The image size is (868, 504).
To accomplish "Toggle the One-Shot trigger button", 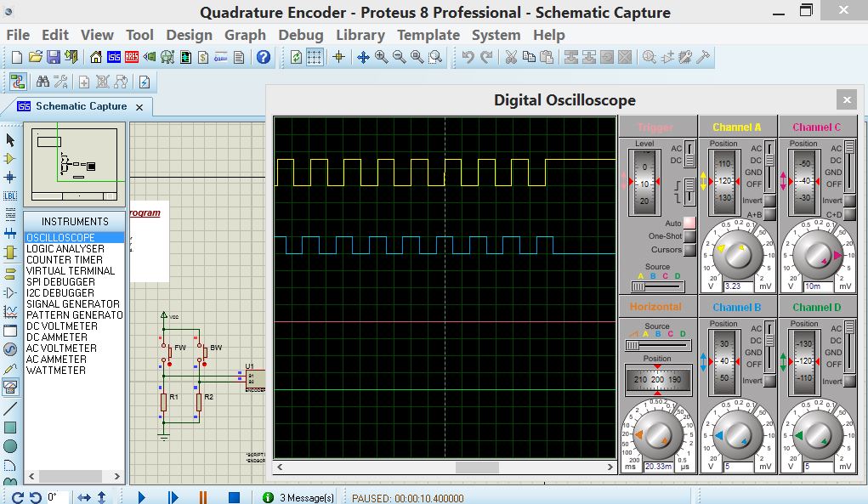I will pyautogui.click(x=689, y=236).
